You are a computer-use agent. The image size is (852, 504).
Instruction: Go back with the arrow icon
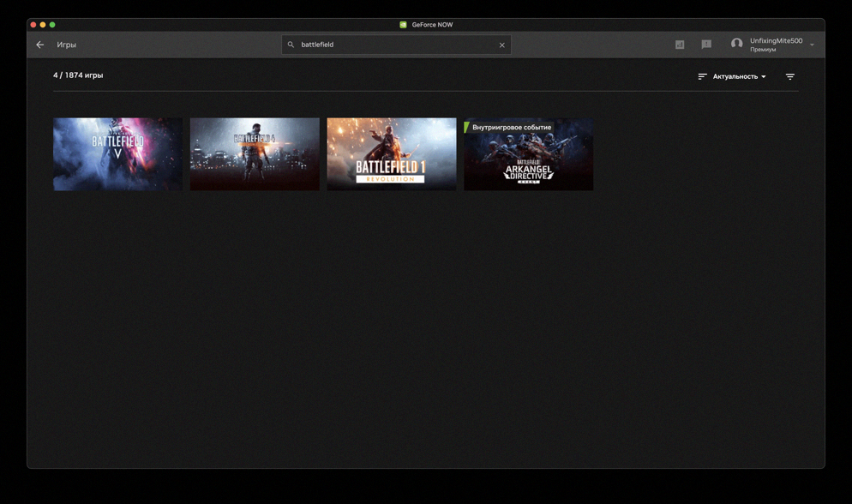[39, 45]
